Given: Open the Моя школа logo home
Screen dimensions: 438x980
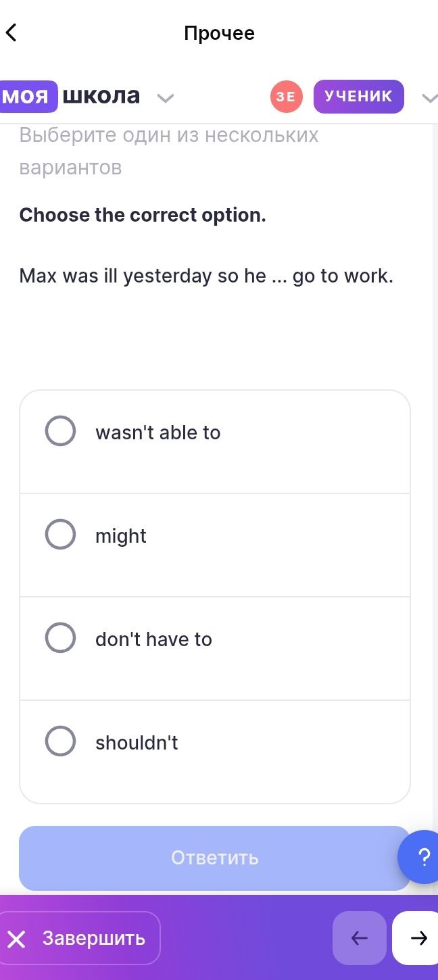Looking at the screenshot, I should pyautogui.click(x=70, y=96).
